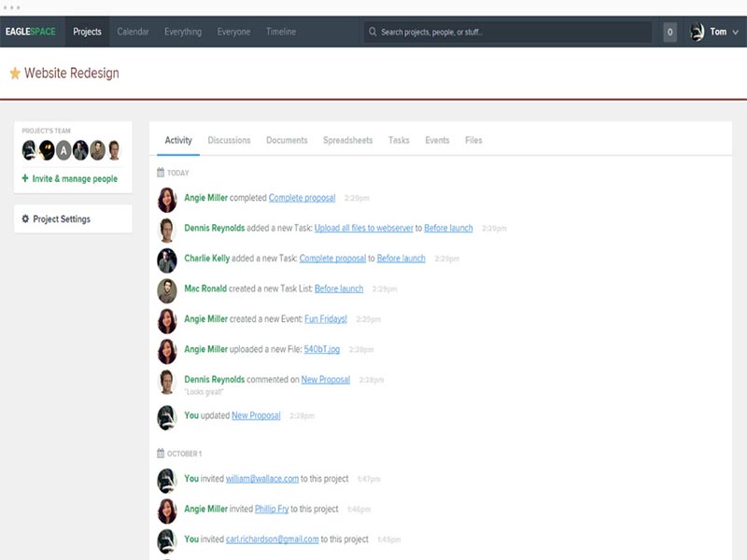Open Complete proposal link completed by Angie Miller

(x=302, y=198)
